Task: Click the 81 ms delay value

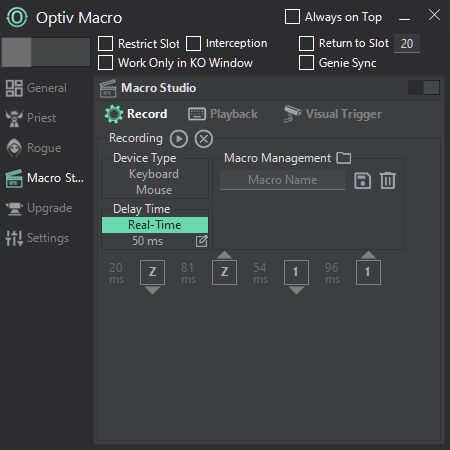Action: point(188,273)
